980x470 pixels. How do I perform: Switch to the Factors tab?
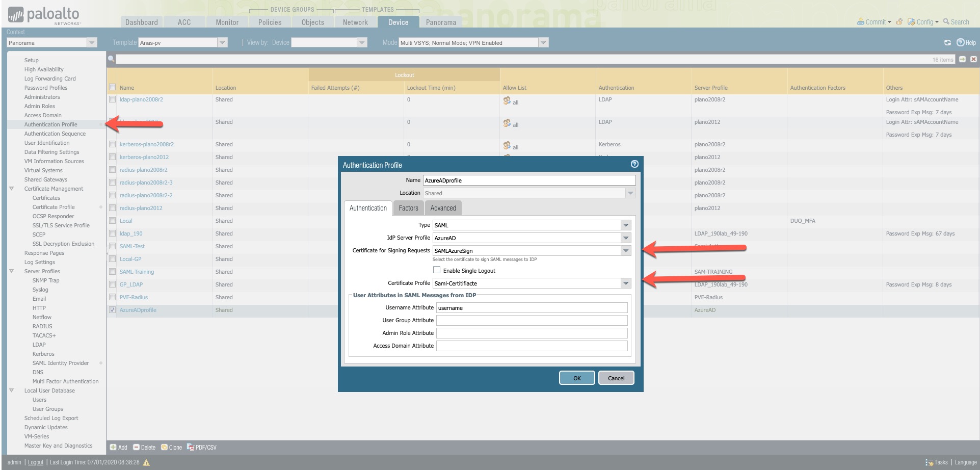[408, 208]
